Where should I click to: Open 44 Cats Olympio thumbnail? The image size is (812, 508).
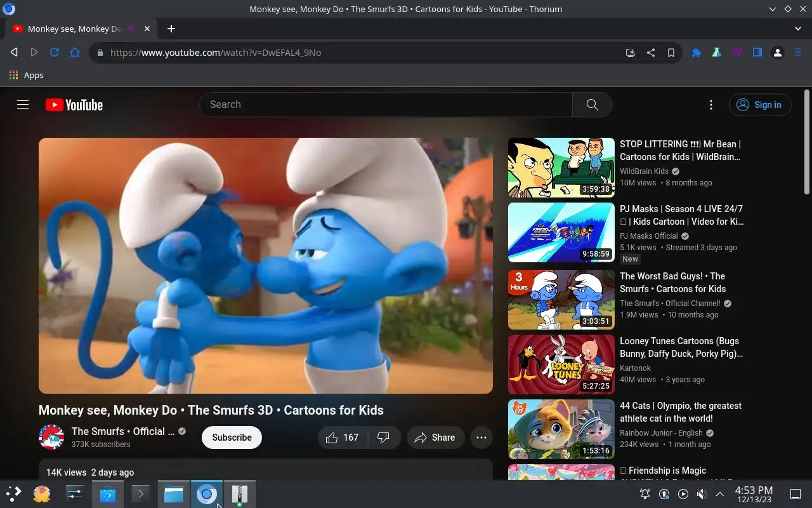pyautogui.click(x=561, y=429)
